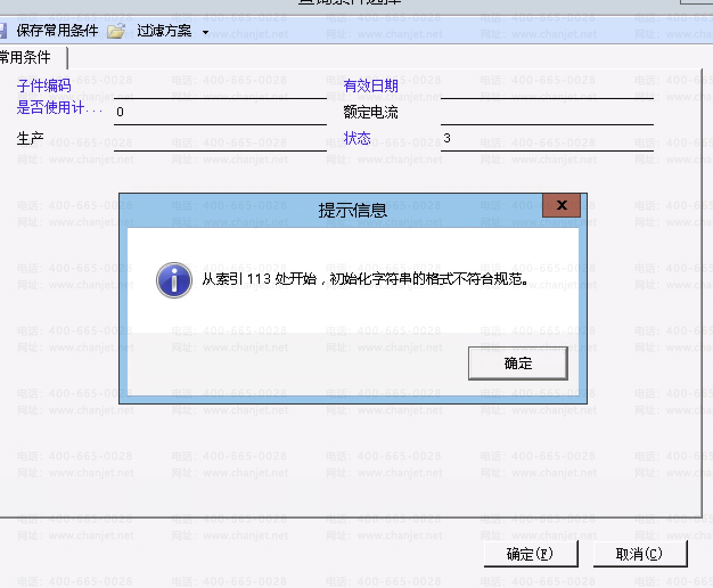Click the 确定 button in the 提示信息 dialog
Screen dimensions: 713x588
click(518, 363)
